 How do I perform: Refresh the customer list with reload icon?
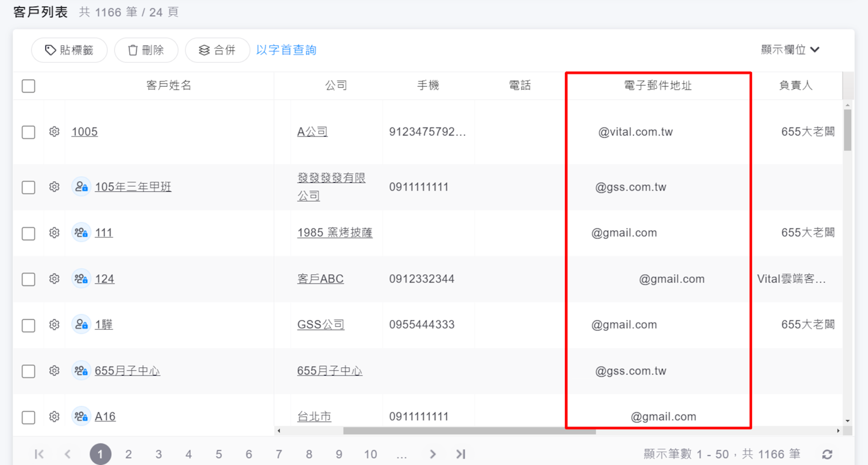(827, 454)
